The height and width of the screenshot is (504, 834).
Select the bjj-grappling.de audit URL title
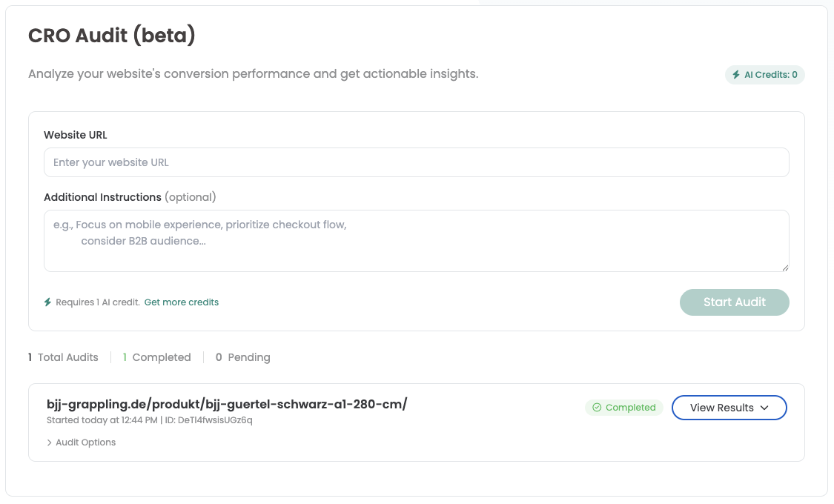click(227, 404)
